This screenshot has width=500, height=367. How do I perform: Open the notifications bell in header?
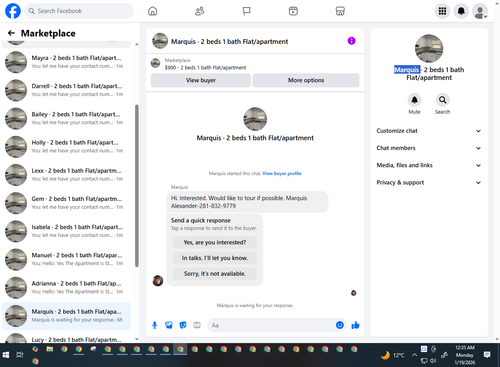pos(461,11)
